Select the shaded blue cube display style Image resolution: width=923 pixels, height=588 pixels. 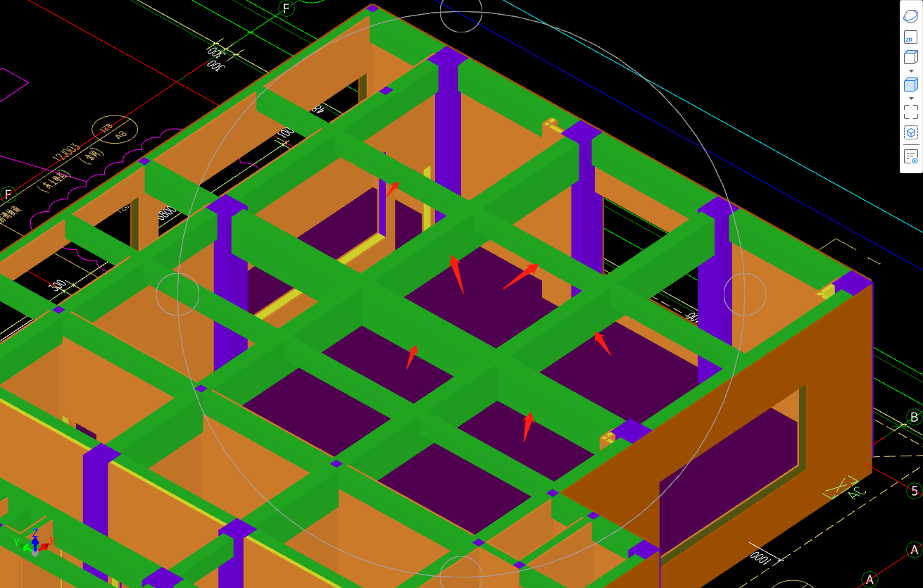(910, 85)
